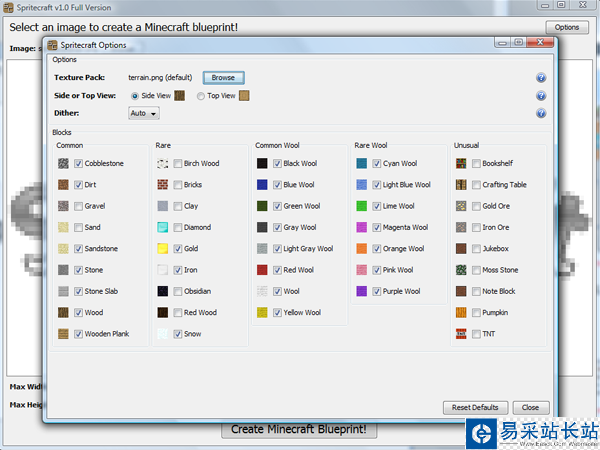600x450 pixels.
Task: Uncheck the Red Wool checkbox
Action: 277,270
